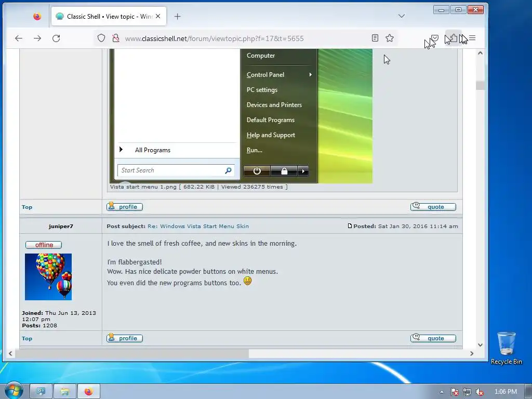Open juniper7's profile button
Viewport: 532px width, 399px height.
pyautogui.click(x=125, y=338)
